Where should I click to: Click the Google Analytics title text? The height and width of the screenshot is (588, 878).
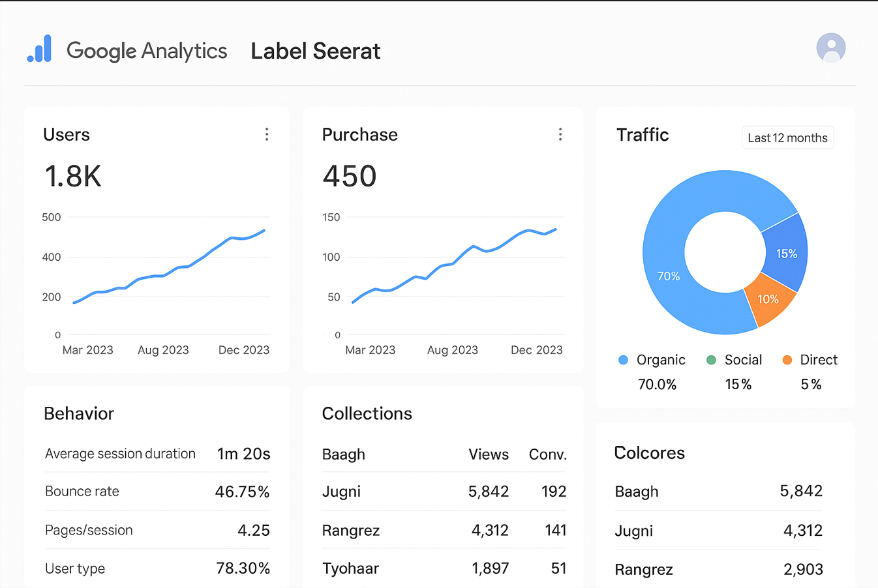coord(147,51)
